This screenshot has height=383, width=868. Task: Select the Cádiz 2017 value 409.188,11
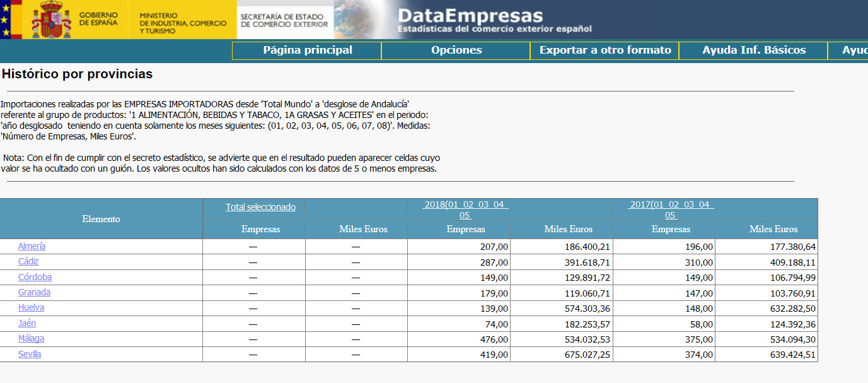793,262
